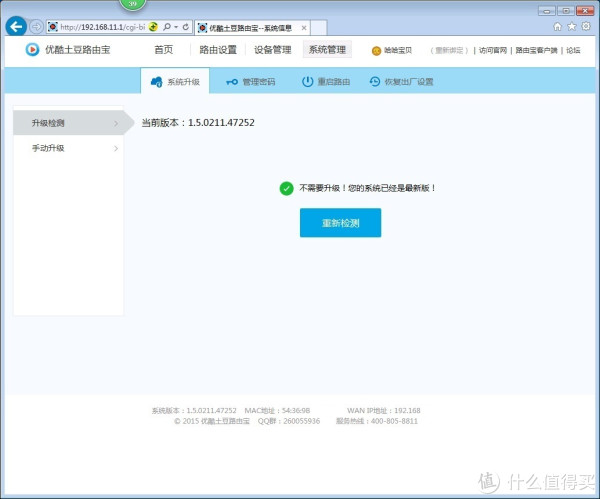
Task: Open the favorites star icon
Action: tap(572, 26)
